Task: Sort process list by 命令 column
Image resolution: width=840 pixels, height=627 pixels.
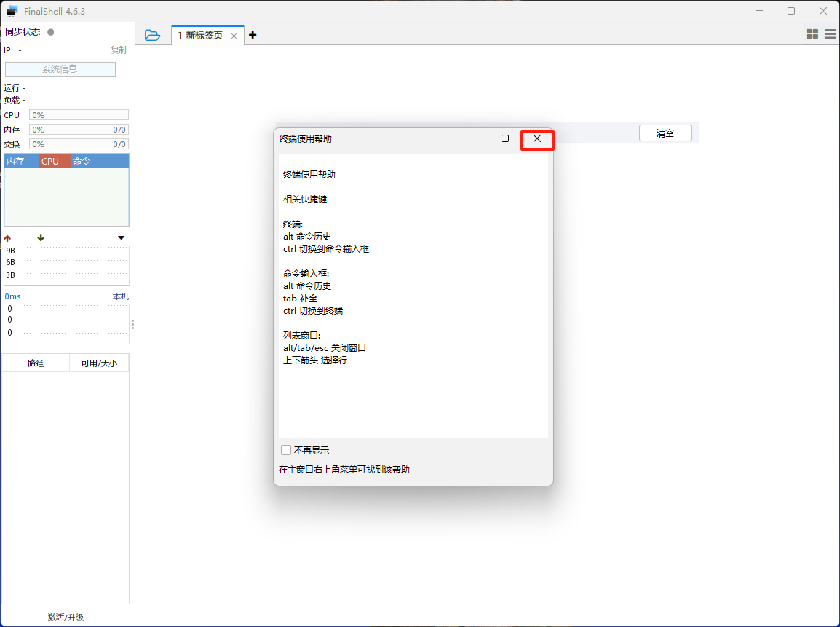Action: click(100, 162)
